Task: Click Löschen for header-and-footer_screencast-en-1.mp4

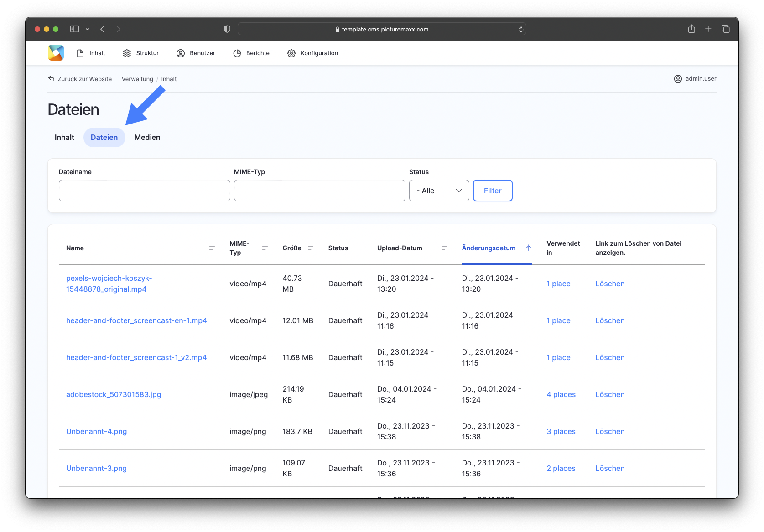Action: click(610, 320)
